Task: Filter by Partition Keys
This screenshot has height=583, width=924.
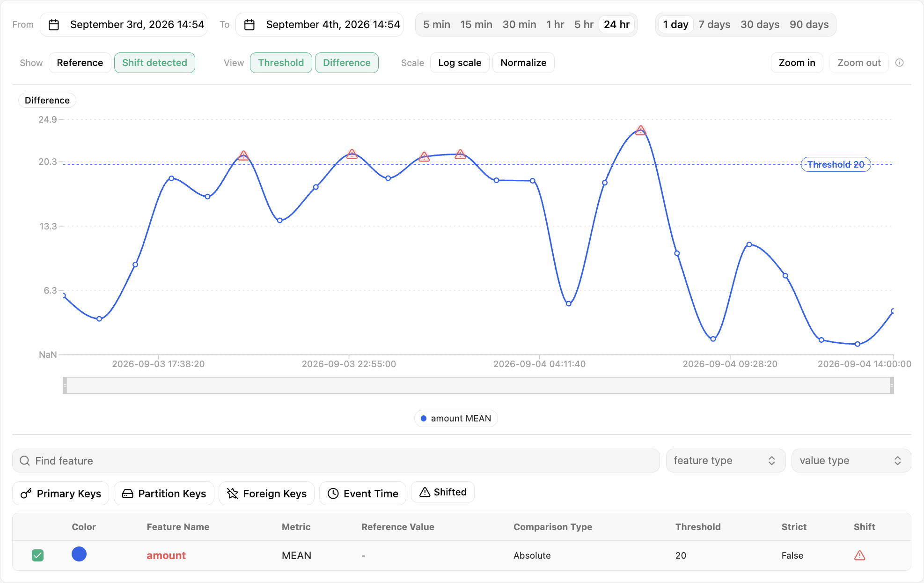Action: coord(164,494)
